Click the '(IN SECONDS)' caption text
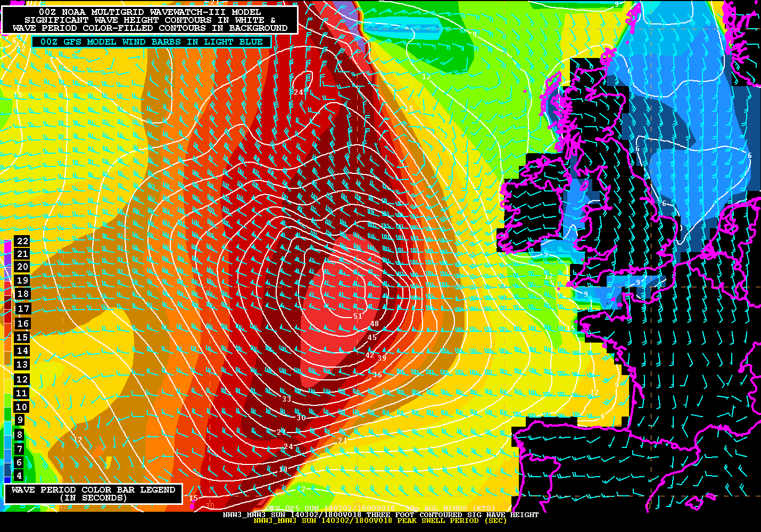Screen dimensions: 761x532 [x=93, y=498]
